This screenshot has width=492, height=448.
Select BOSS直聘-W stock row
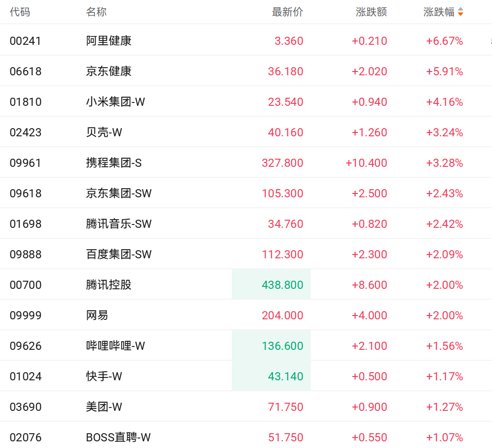246,435
